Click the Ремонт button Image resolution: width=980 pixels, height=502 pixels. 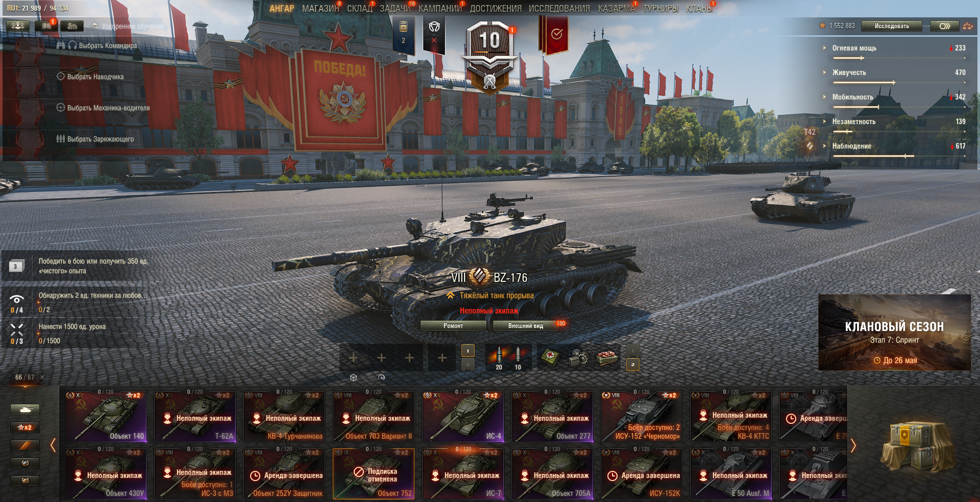453,326
